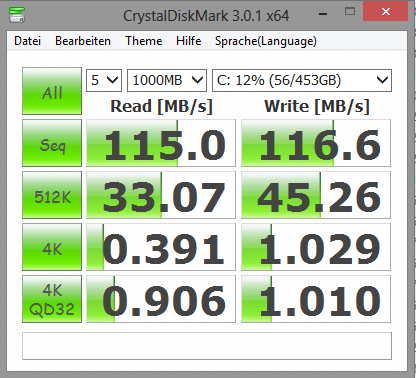Click the Seq write result 116.6
Viewport: 416px width, 378px height.
coord(316,143)
